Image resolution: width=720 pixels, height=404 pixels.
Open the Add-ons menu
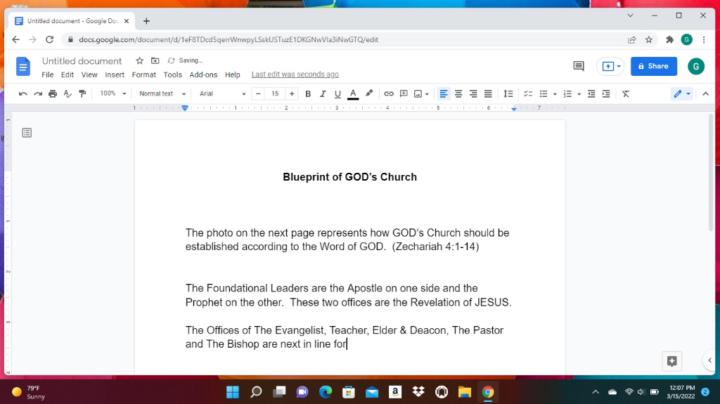(x=203, y=75)
